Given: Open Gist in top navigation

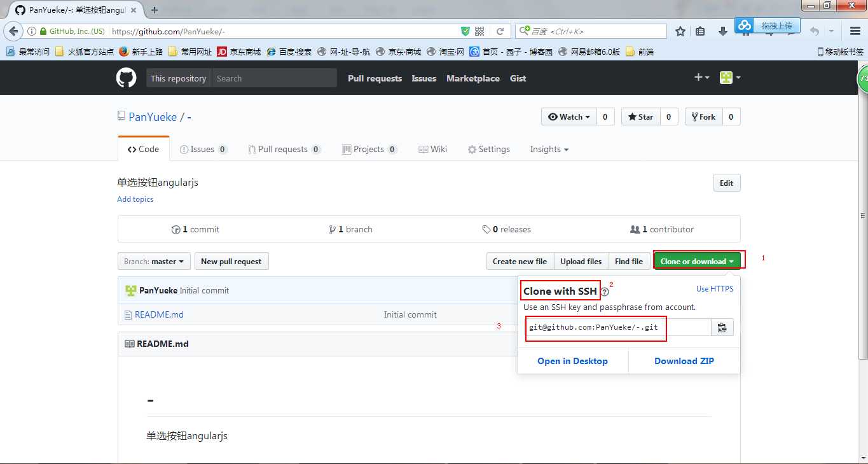Looking at the screenshot, I should click(x=518, y=78).
